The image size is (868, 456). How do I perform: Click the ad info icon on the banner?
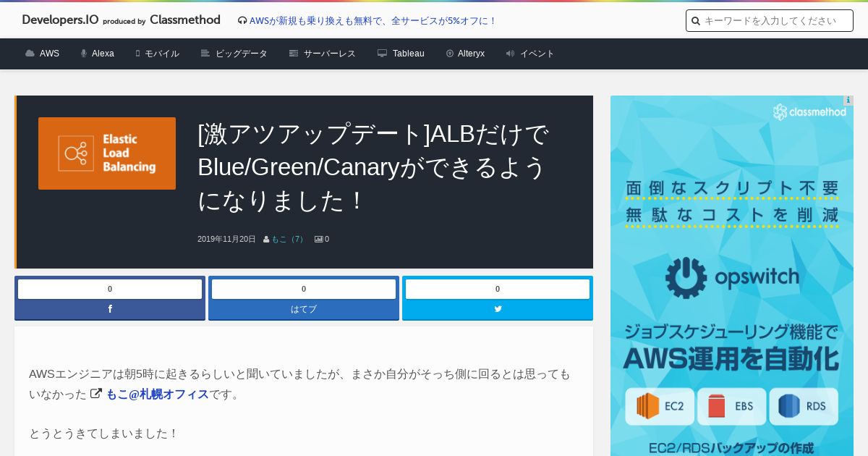[x=848, y=101]
